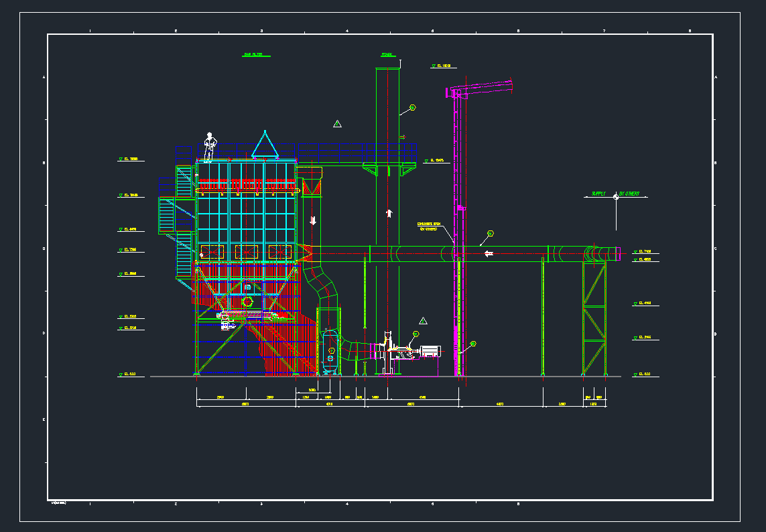The width and height of the screenshot is (766, 532).
Task: Click the ground-level elevation marker on the left side
Action: [130, 375]
